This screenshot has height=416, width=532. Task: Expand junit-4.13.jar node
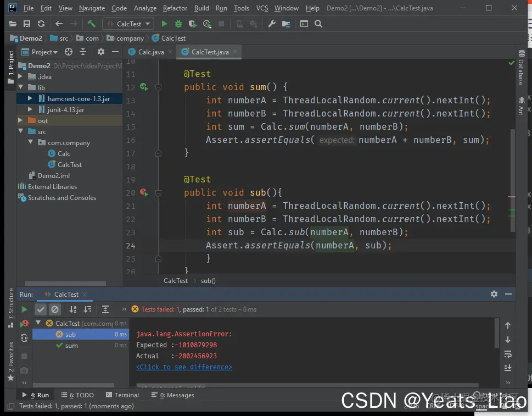(x=30, y=109)
